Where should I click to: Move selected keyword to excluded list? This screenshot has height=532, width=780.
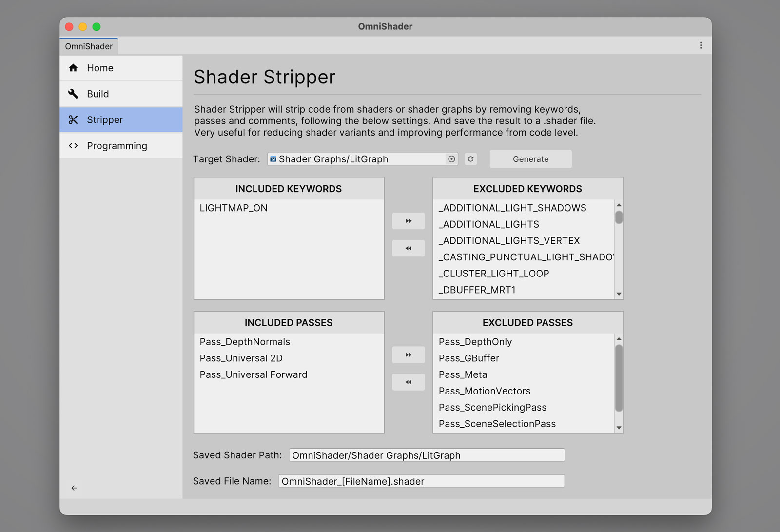pyautogui.click(x=409, y=221)
